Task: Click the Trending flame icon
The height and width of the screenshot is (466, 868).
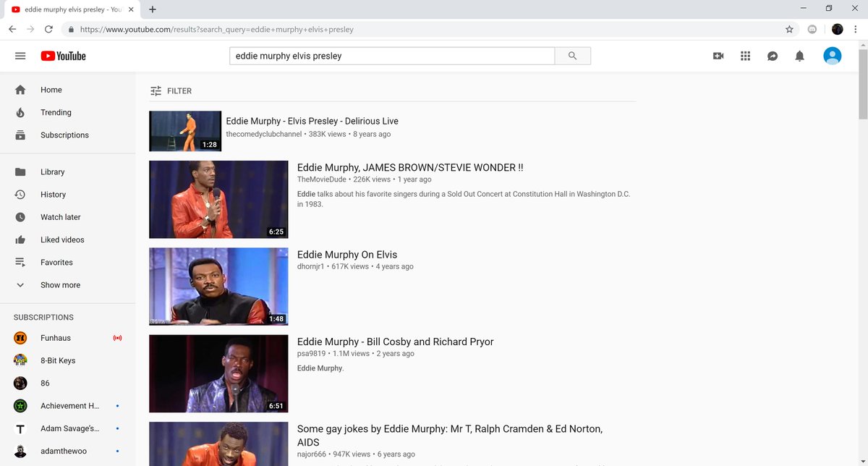Action: tap(20, 112)
